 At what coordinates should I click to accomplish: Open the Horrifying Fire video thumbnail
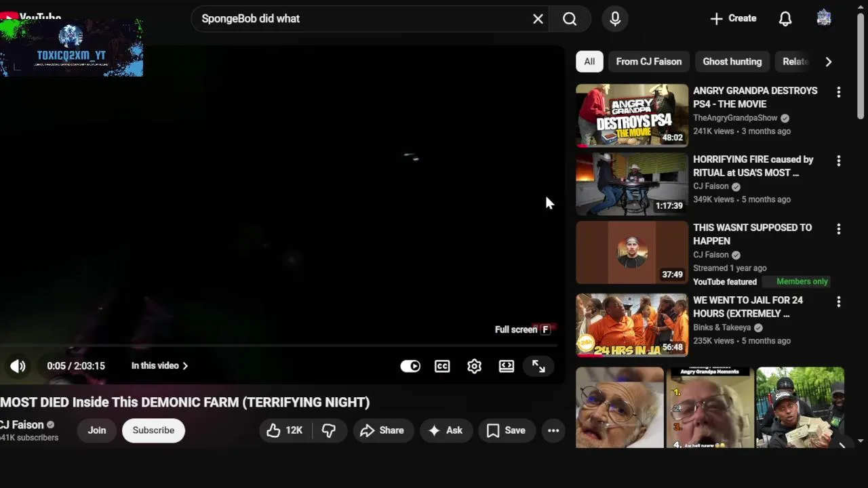[632, 184]
